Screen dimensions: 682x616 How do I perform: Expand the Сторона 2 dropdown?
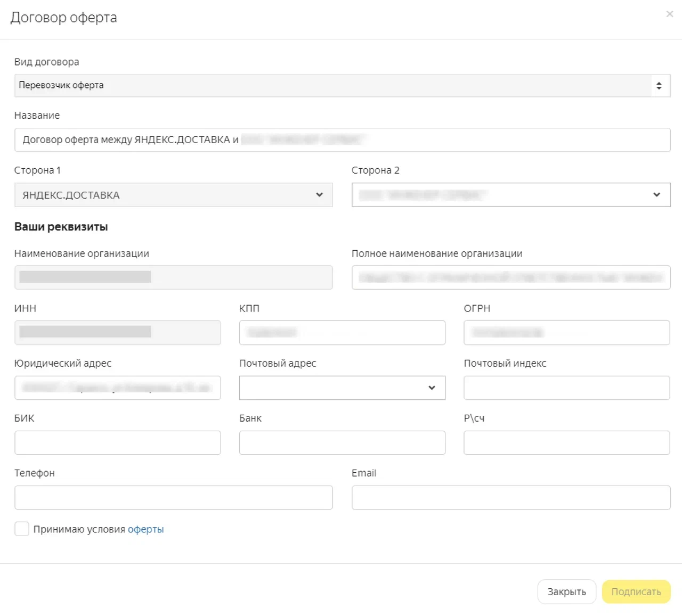point(510,195)
